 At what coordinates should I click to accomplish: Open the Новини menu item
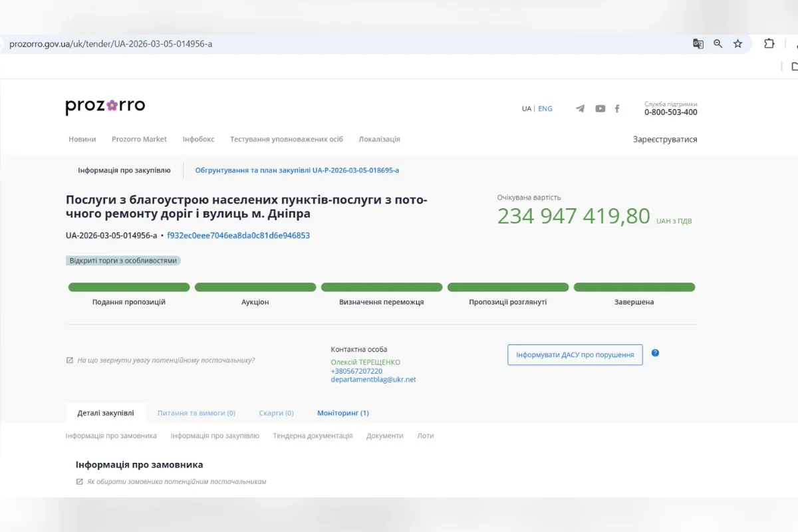point(82,139)
